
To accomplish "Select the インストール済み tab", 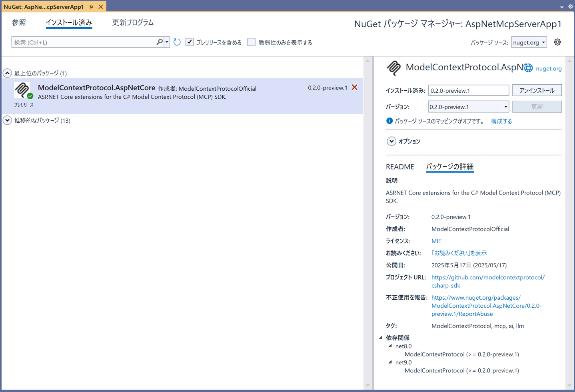I will pyautogui.click(x=69, y=23).
